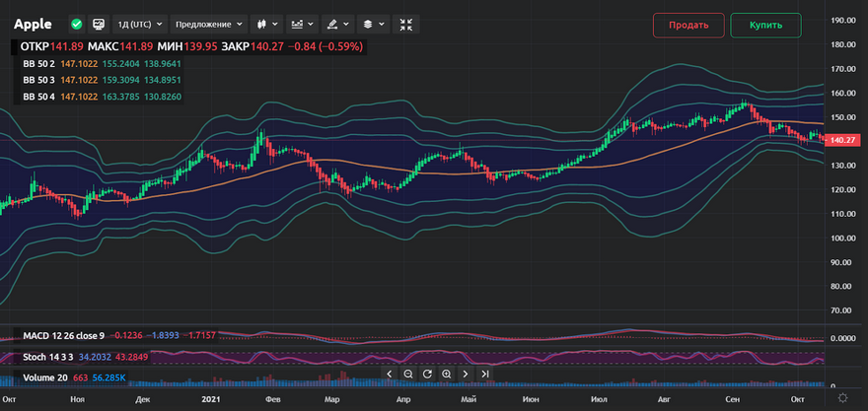Open chart settings gear in bottom corner
Image resolution: width=868 pixels, height=411 pixels.
pyautogui.click(x=841, y=399)
